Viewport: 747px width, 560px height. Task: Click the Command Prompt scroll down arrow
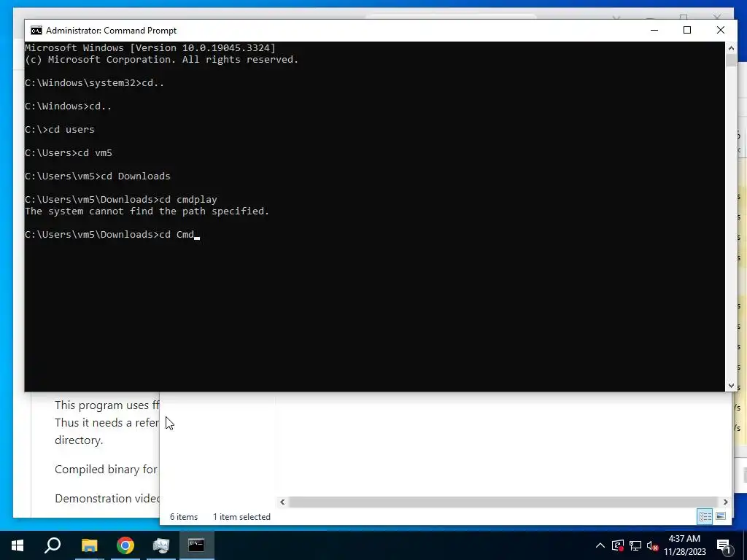[x=731, y=386]
